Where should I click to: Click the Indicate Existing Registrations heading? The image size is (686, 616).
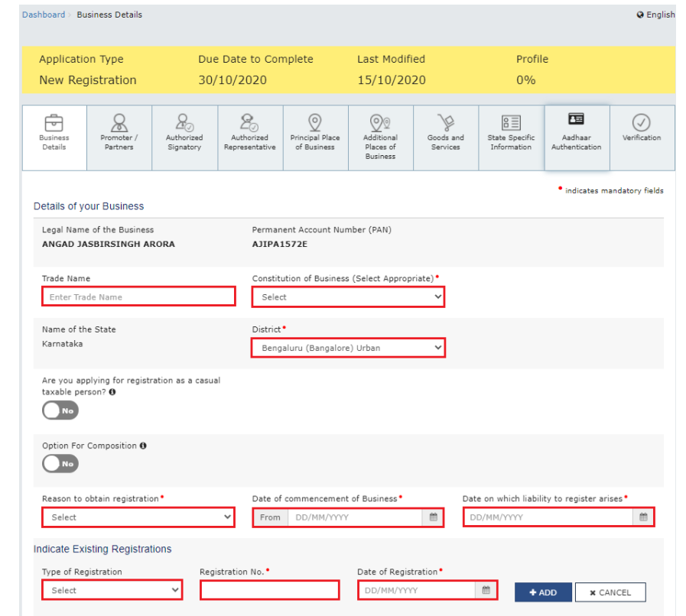click(102, 549)
